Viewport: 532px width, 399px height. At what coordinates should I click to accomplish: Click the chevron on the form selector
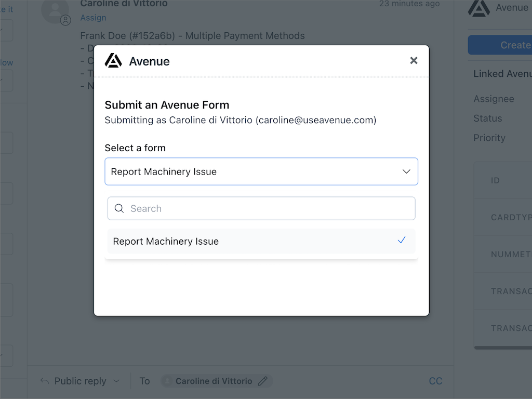(406, 171)
